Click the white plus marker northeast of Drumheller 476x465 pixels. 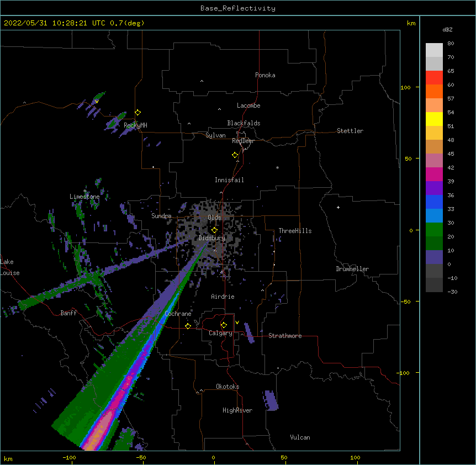point(338,207)
